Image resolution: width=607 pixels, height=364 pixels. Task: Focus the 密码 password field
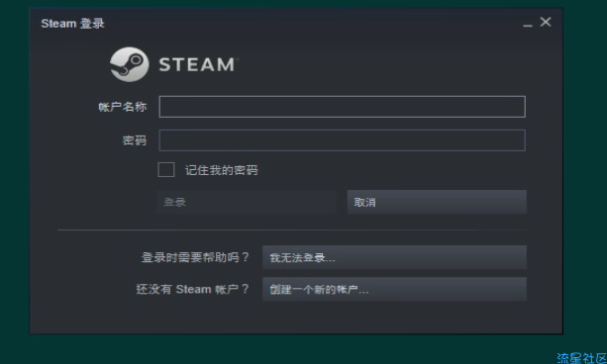pyautogui.click(x=343, y=140)
